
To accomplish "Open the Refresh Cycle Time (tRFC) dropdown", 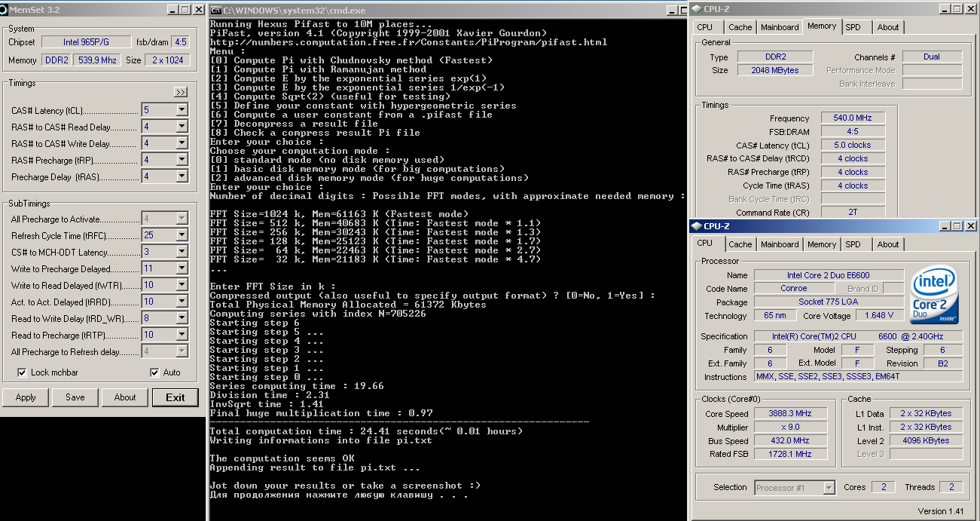I will (x=182, y=235).
